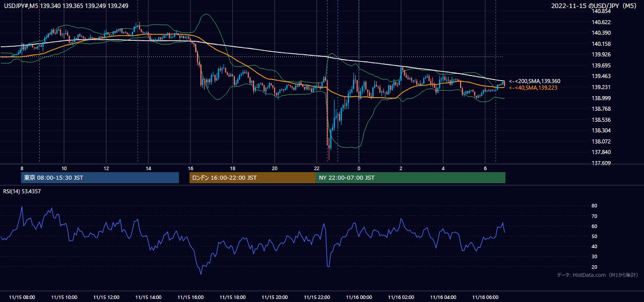Image resolution: width=644 pixels, height=302 pixels.
Task: Click RSI scale value 70
Action: point(594,216)
